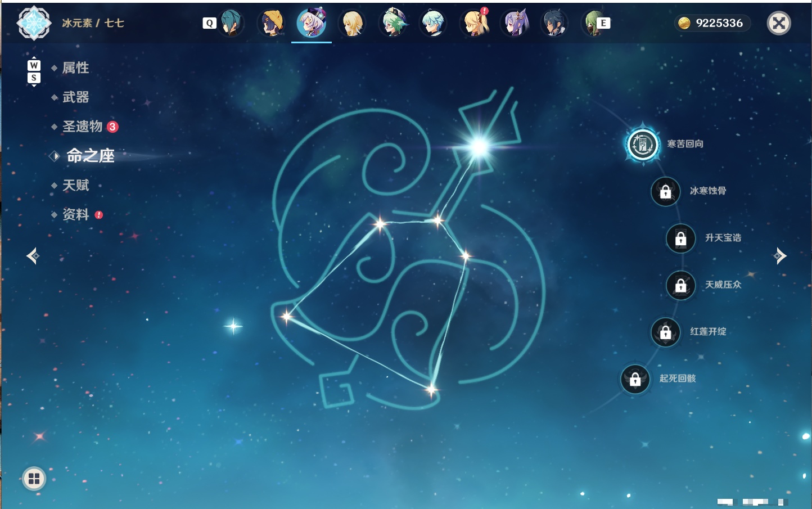Click the 起死回骸 constellation label
This screenshot has height=509, width=812.
(x=678, y=379)
